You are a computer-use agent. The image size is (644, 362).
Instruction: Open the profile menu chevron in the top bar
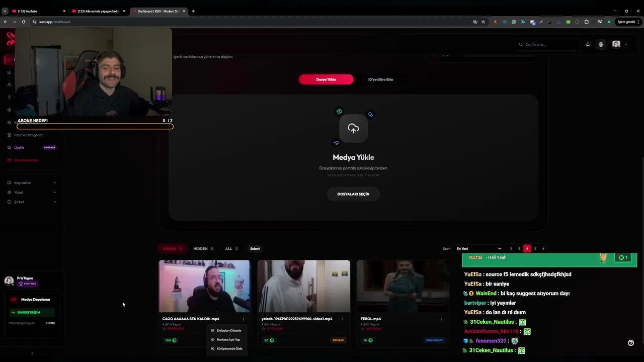626,44
